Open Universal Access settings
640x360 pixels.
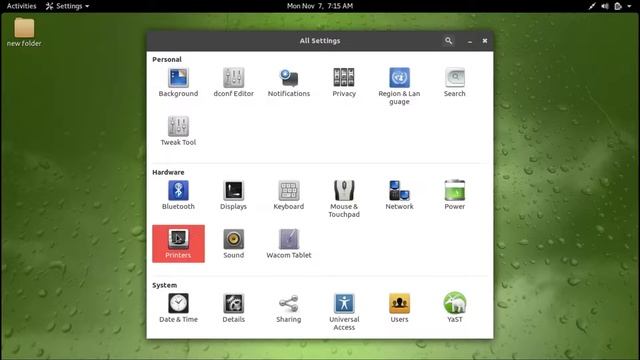[x=344, y=312]
